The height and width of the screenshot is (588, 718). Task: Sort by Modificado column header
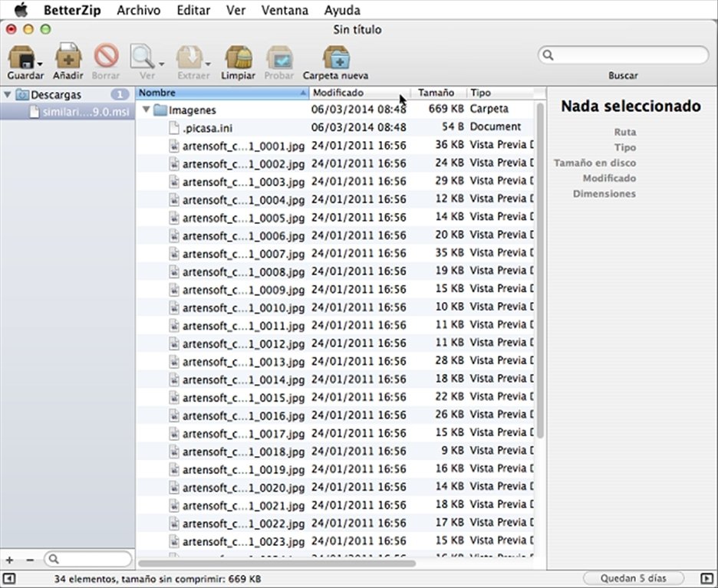click(x=360, y=93)
